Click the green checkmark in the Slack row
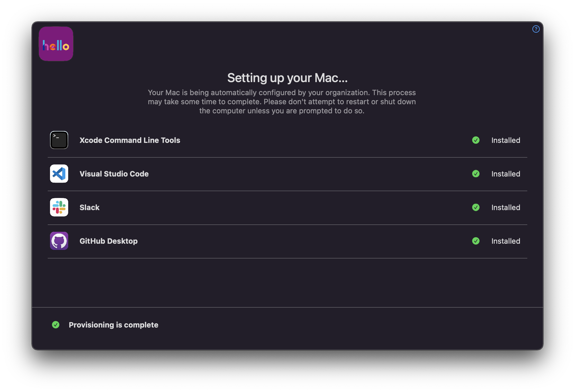 pos(476,207)
